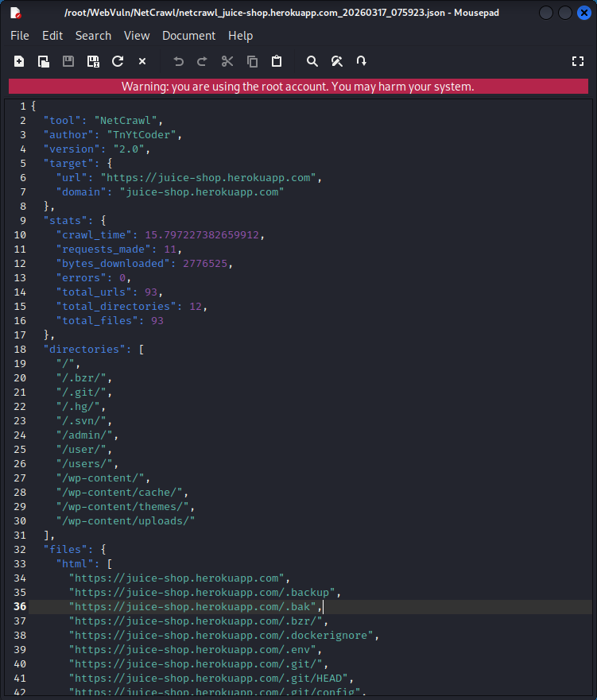
Task: Click the "url" value juice-shop.herokuapp.com
Action: pyautogui.click(x=208, y=178)
